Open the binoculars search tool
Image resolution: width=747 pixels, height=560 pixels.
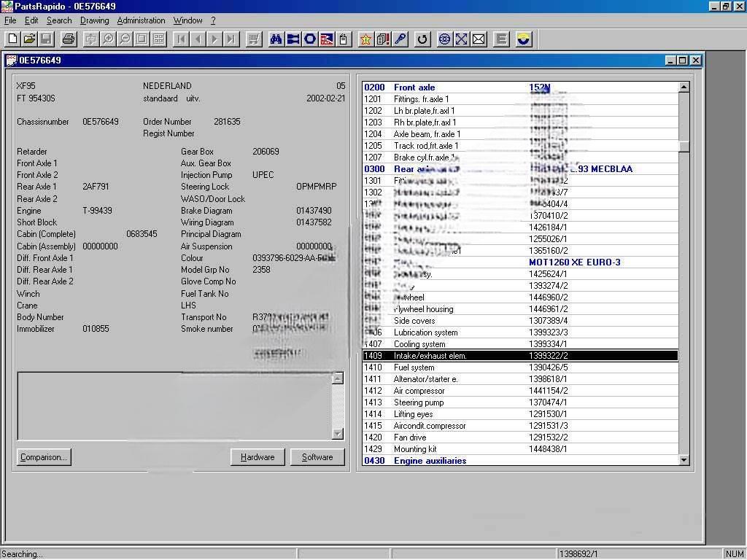[x=275, y=39]
